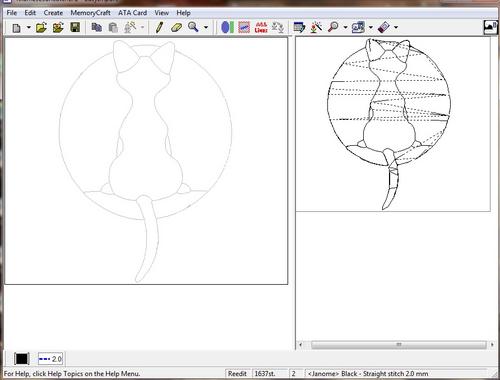
Task: Click the blue oval fill stitch icon
Action: click(227, 27)
